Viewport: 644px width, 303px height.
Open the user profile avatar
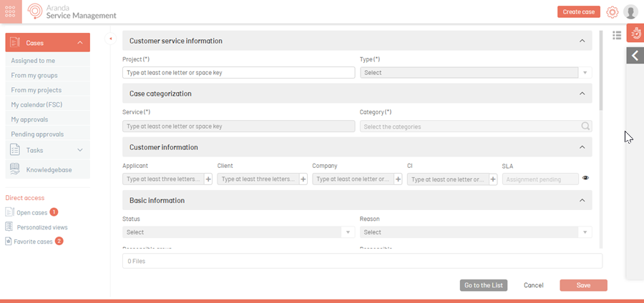(630, 12)
